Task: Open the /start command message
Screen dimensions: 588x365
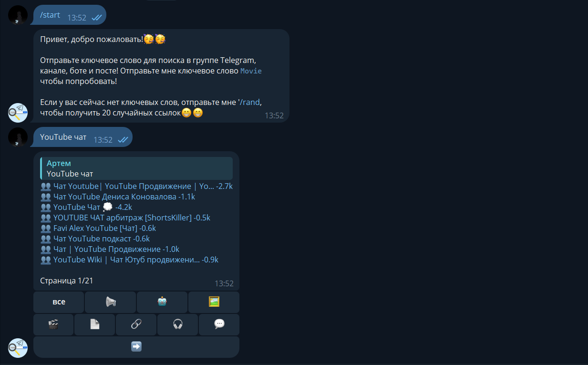Action: click(x=50, y=15)
